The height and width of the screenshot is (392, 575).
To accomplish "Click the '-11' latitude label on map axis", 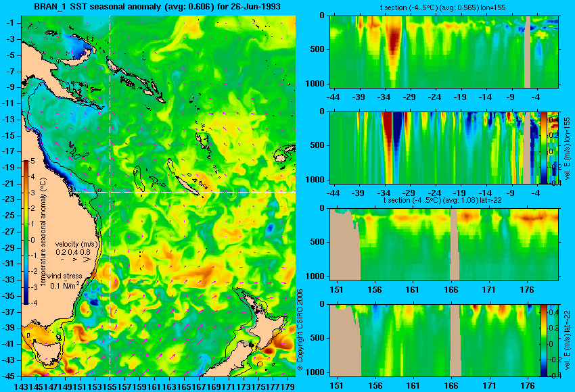I will (x=8, y=103).
